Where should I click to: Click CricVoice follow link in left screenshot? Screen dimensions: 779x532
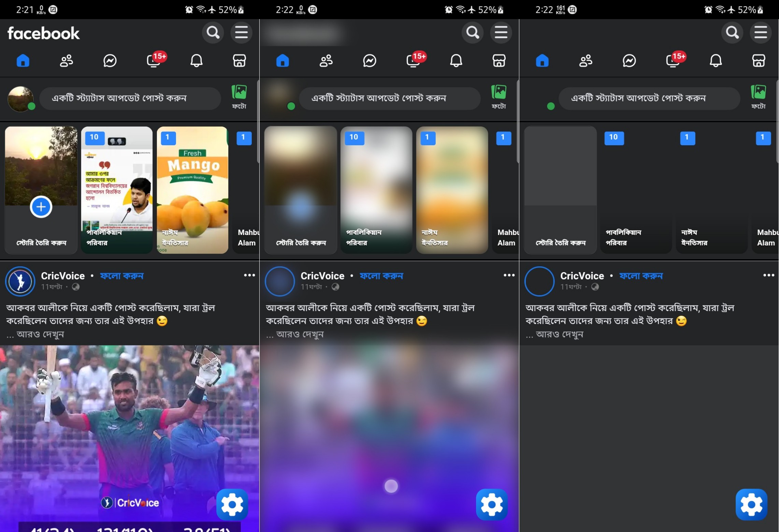pyautogui.click(x=122, y=276)
